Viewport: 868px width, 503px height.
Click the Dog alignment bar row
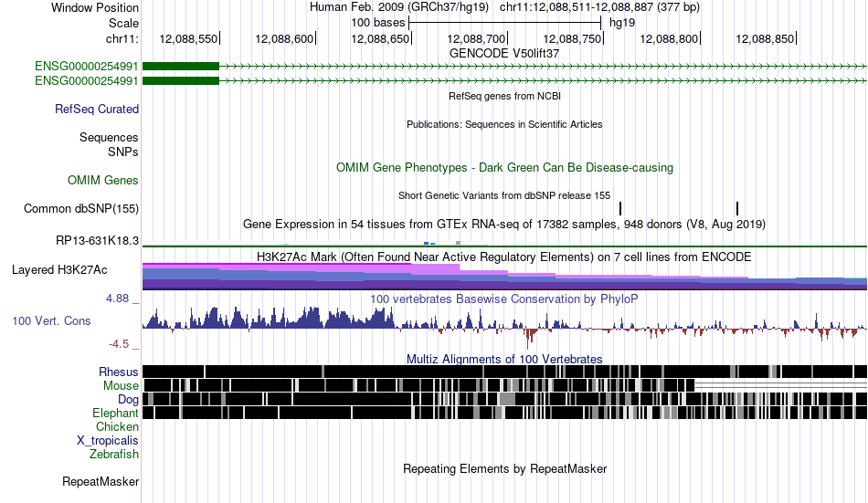pos(505,399)
